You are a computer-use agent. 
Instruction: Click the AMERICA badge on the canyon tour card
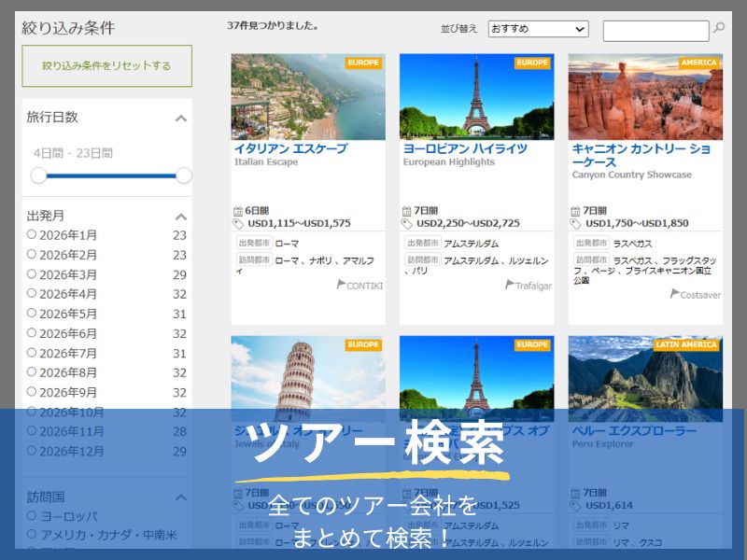click(x=699, y=63)
